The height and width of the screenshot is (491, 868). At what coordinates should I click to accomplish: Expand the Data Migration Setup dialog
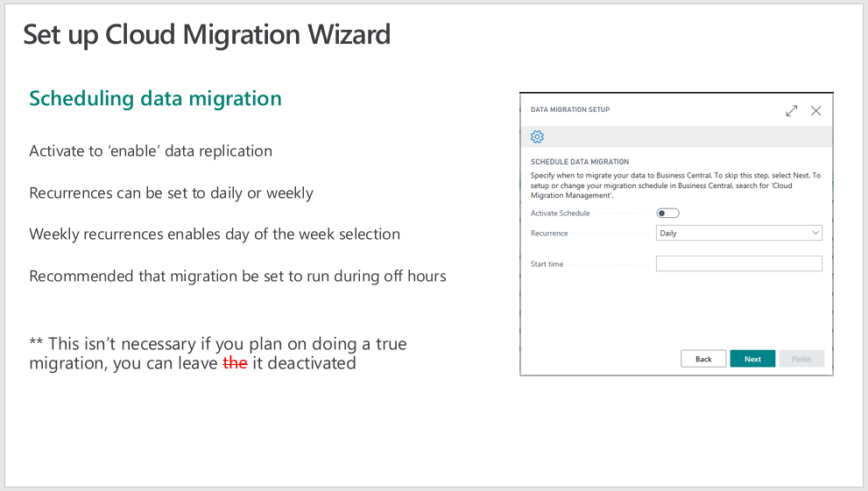tap(792, 110)
